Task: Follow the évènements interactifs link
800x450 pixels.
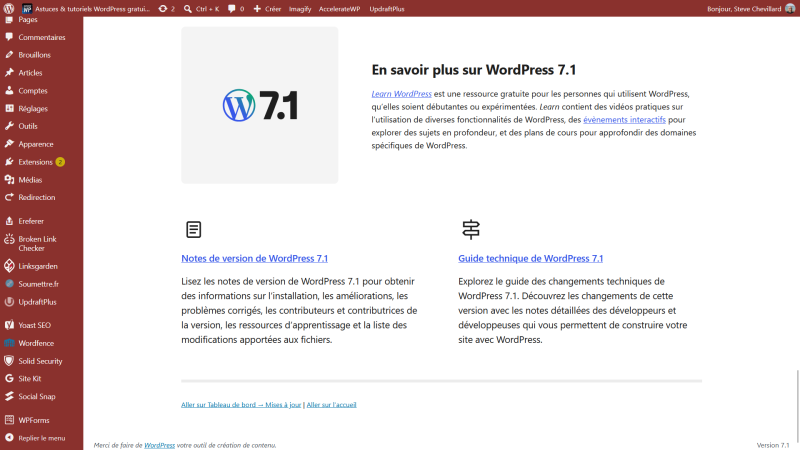Action: pyautogui.click(x=624, y=119)
